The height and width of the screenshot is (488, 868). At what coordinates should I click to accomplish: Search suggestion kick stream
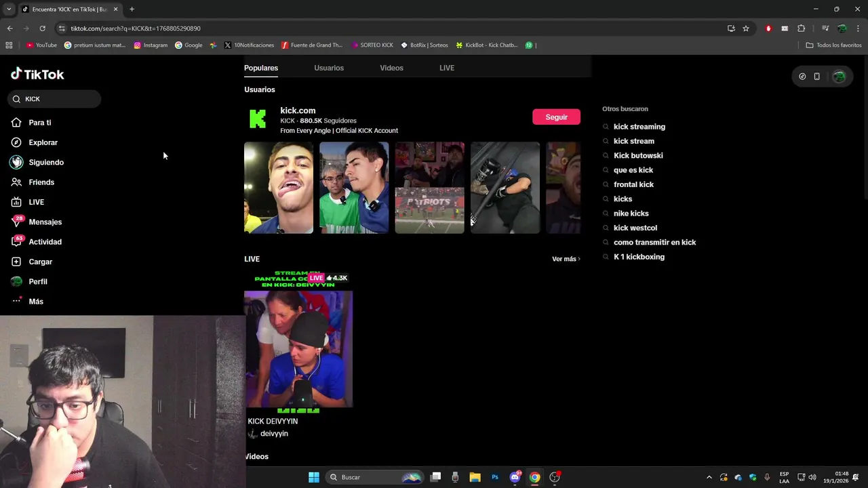pyautogui.click(x=634, y=141)
